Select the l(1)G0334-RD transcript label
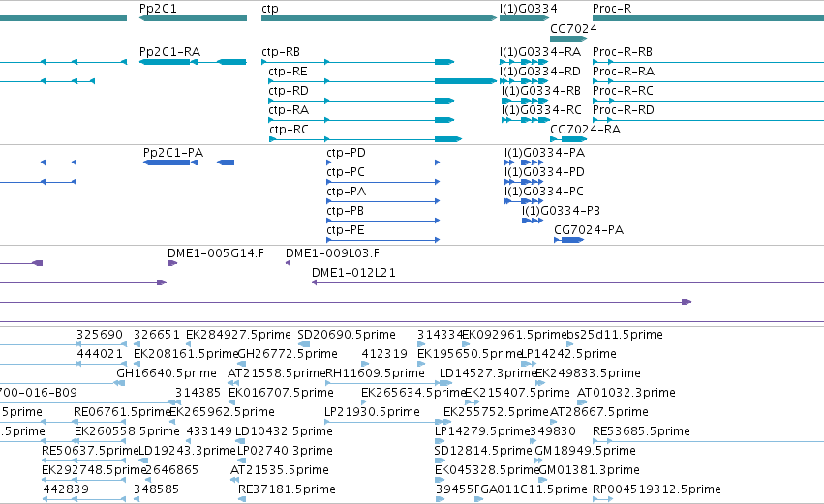824x504 pixels. [540, 72]
